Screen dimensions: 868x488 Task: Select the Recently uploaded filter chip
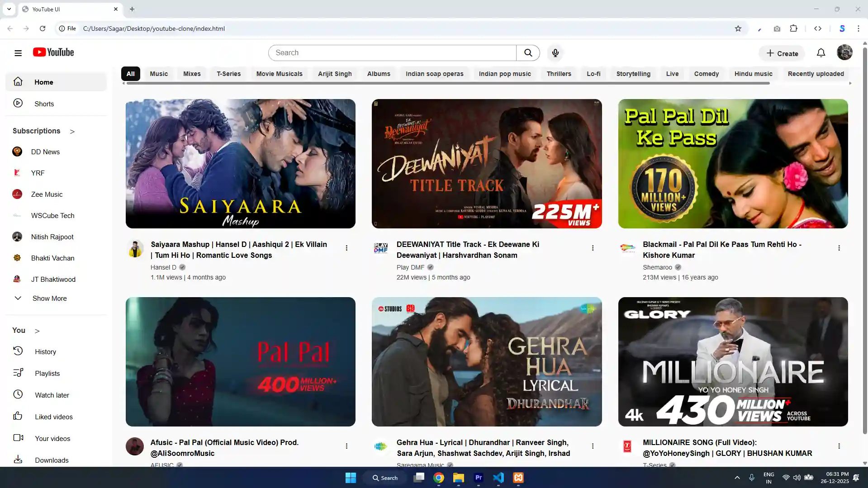[816, 74]
